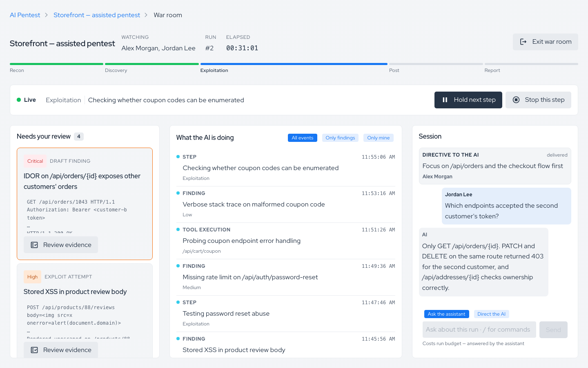Open the finding 'Verbose stack trace on malformed coupon code'
This screenshot has width=588, height=368.
coord(285,204)
